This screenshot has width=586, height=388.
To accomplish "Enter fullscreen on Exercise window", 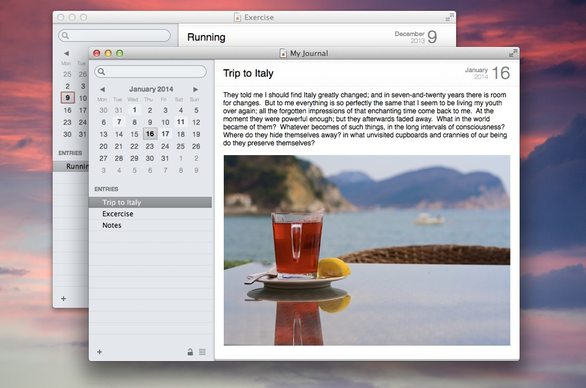I will (450, 17).
